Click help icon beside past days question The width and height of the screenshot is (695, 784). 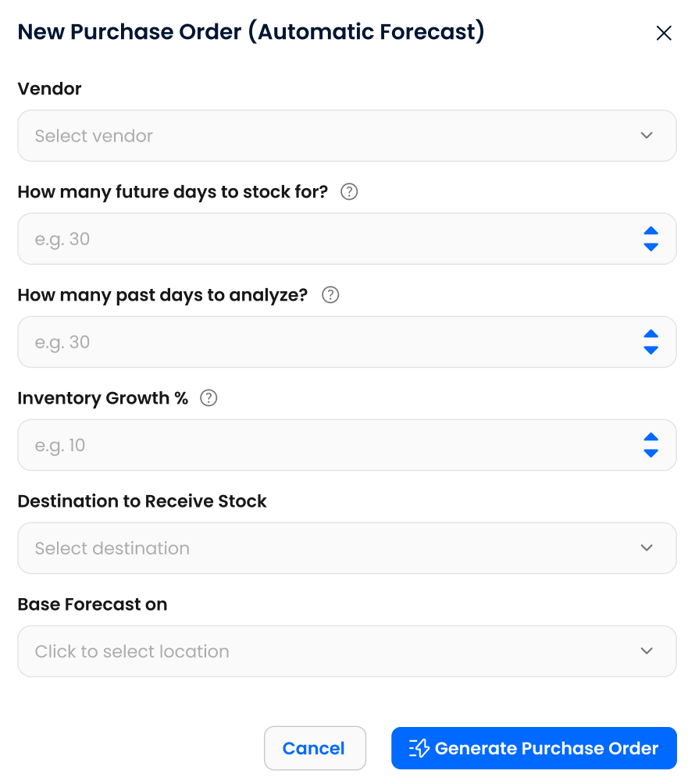pyautogui.click(x=330, y=294)
